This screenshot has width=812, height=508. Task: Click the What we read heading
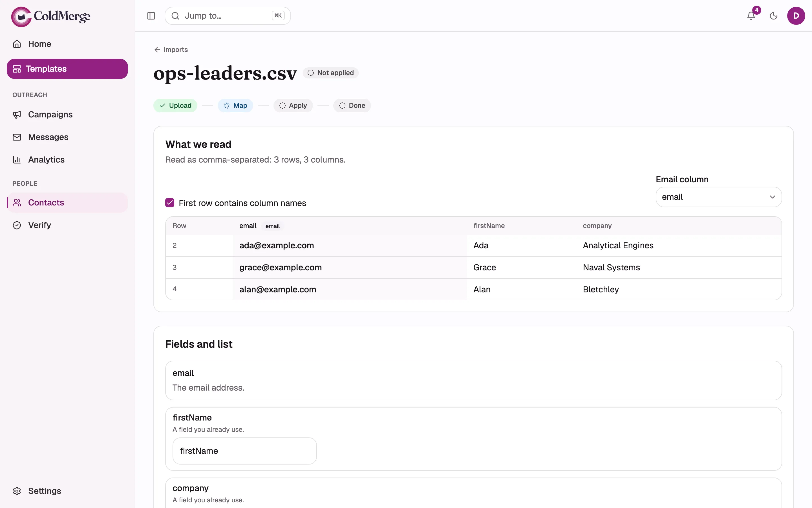(198, 144)
